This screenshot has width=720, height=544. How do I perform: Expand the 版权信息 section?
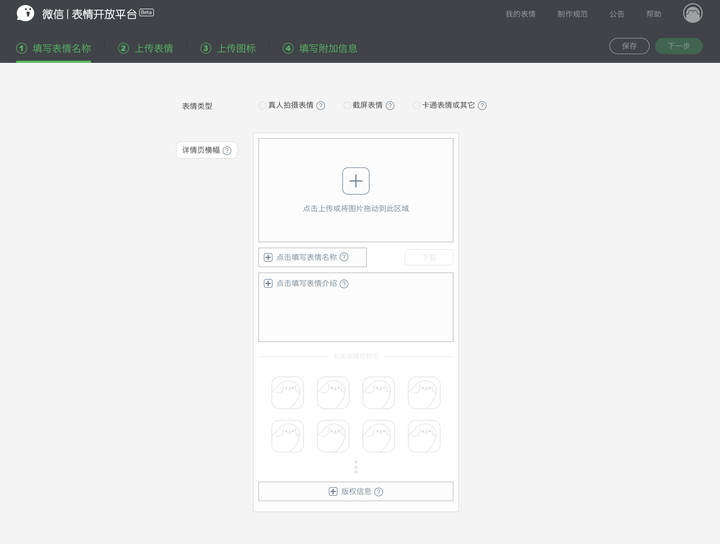pos(356,491)
